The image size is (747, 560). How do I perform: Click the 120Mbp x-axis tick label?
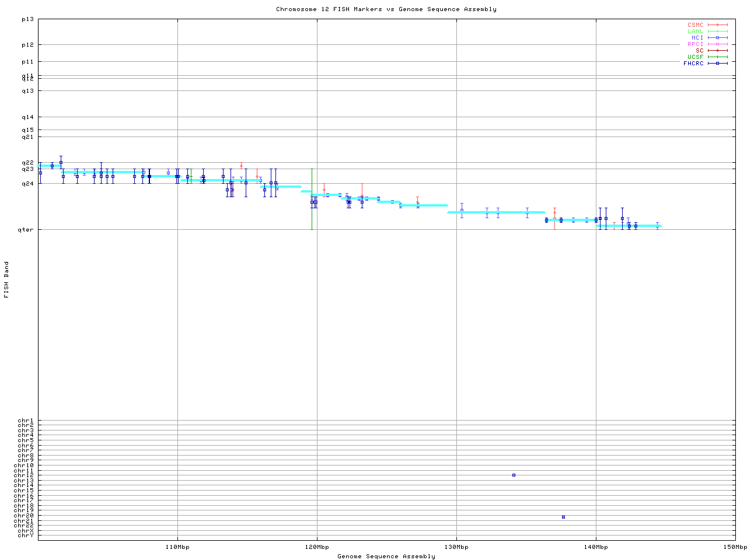coord(317,547)
